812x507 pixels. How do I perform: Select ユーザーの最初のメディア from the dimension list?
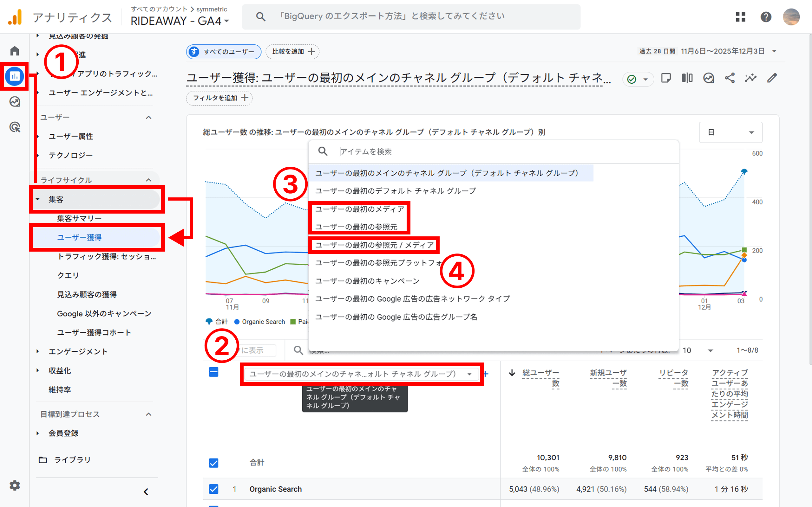pos(360,209)
